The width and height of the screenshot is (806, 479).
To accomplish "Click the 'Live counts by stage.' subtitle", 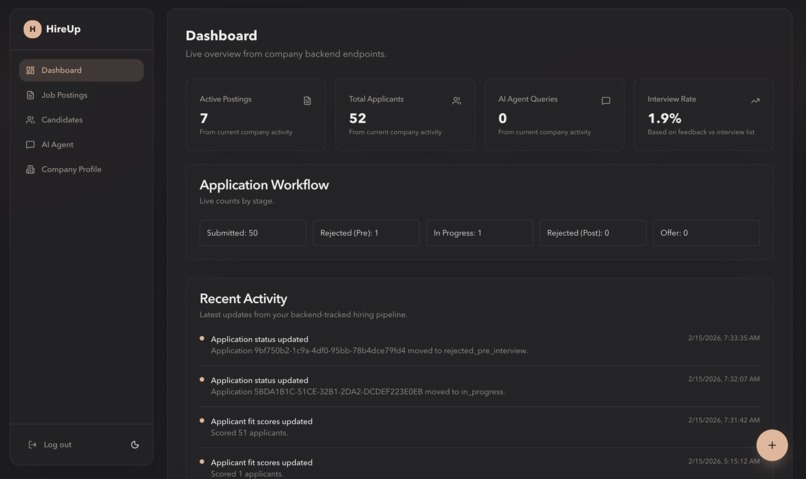I will (236, 201).
